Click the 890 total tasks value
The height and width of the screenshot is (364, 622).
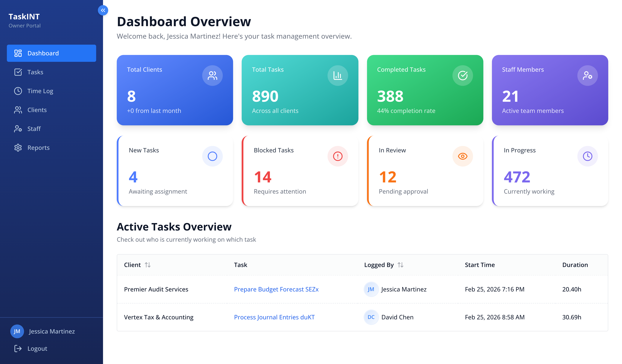265,96
